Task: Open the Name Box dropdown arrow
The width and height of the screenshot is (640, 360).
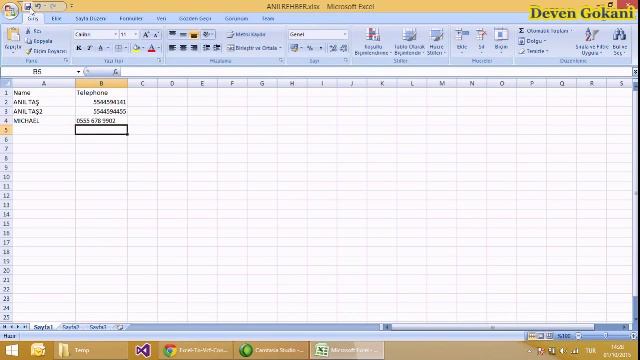Action: (x=78, y=72)
